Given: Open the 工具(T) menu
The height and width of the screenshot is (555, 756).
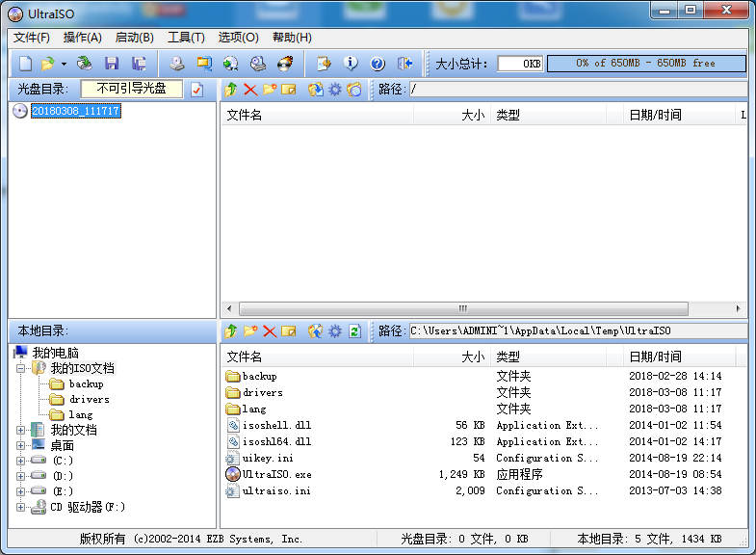Looking at the screenshot, I should [186, 38].
